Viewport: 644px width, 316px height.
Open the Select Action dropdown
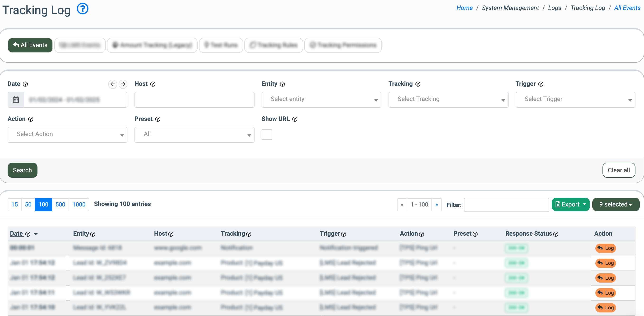click(67, 135)
